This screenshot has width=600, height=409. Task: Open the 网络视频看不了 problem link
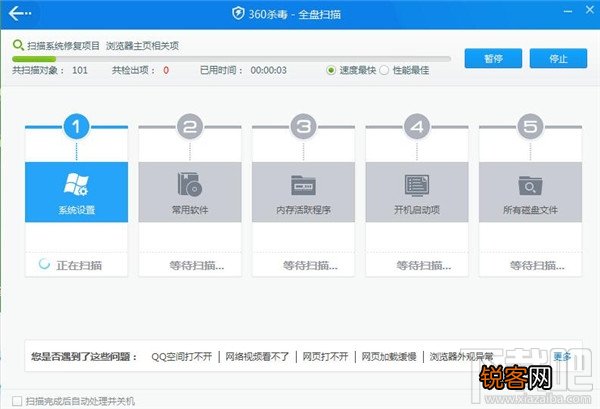[x=257, y=357]
